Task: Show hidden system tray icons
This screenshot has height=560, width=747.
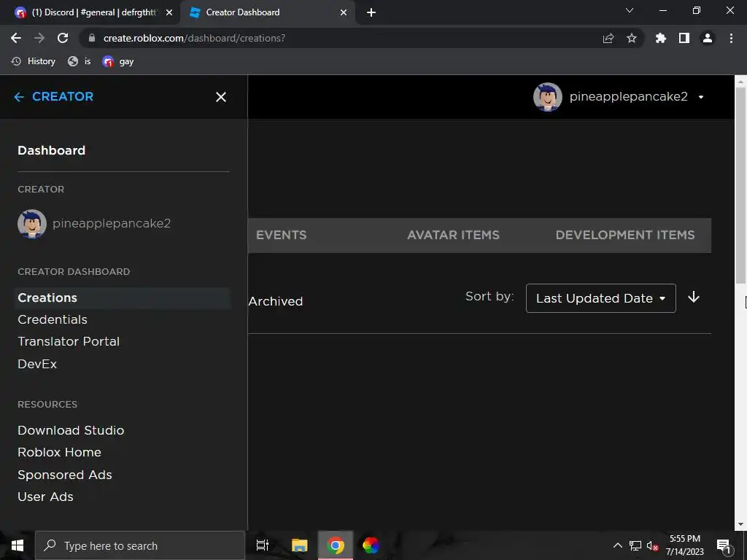Action: pyautogui.click(x=617, y=545)
